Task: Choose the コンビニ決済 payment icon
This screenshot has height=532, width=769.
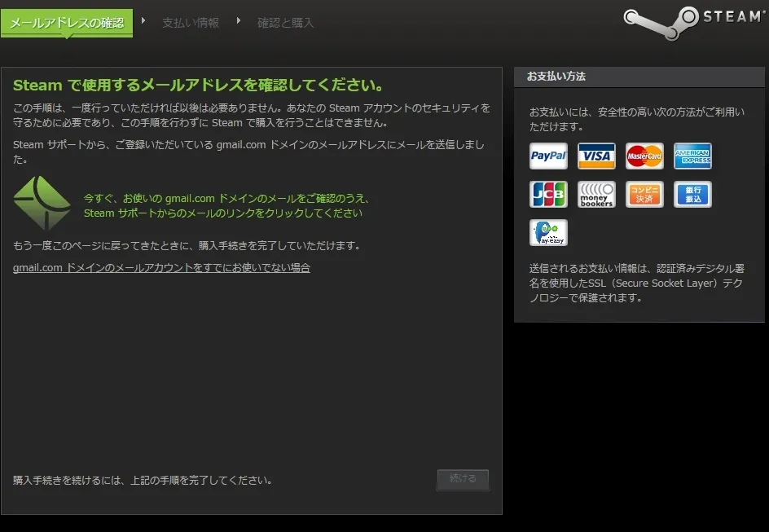Action: (644, 194)
